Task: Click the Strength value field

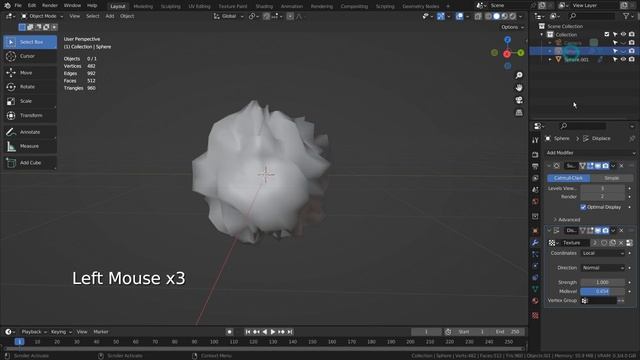Action: [x=602, y=282]
